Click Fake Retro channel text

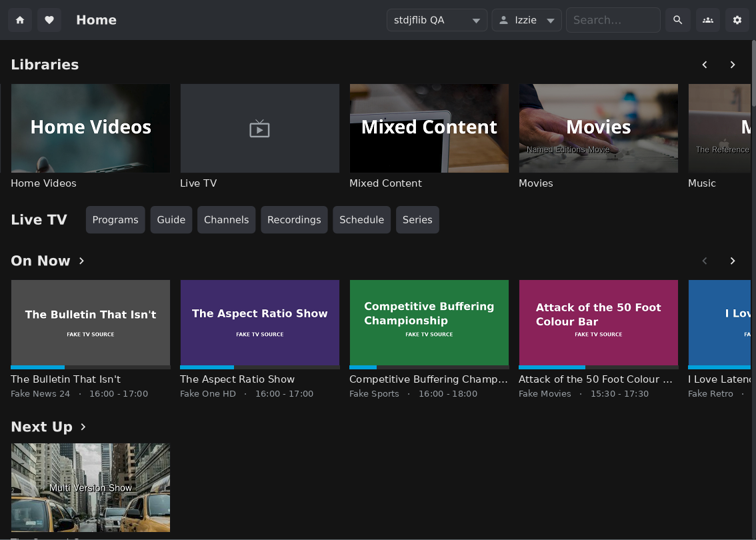click(x=710, y=394)
